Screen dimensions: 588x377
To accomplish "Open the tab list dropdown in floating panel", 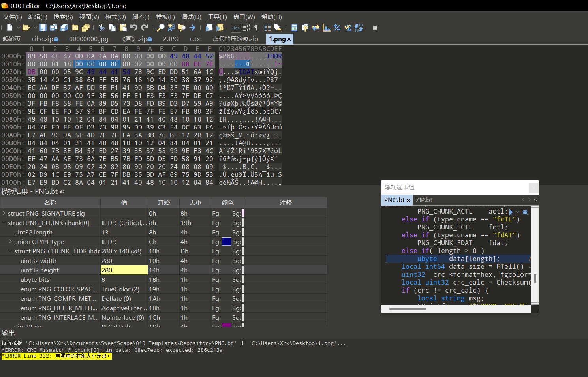I will [535, 200].
